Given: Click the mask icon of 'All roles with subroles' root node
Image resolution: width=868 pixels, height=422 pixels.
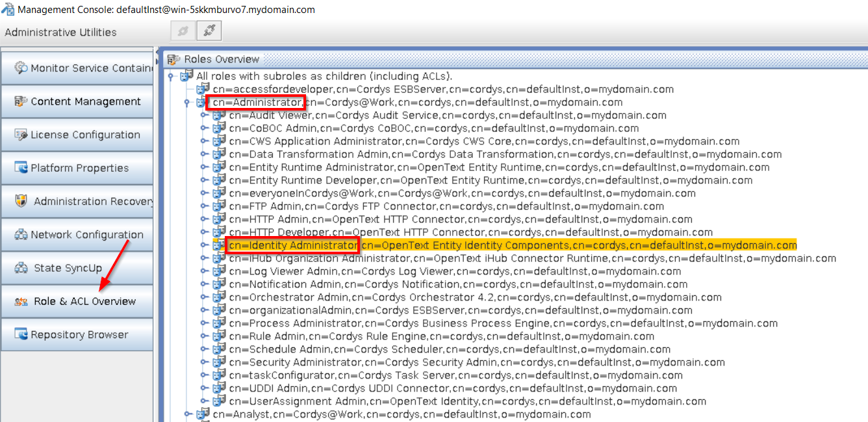Looking at the screenshot, I should tap(187, 76).
